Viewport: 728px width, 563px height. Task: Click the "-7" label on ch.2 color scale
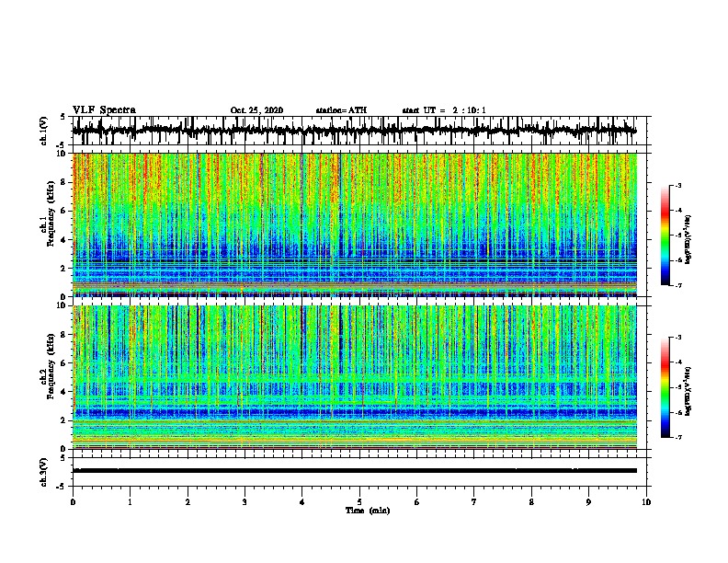click(678, 438)
